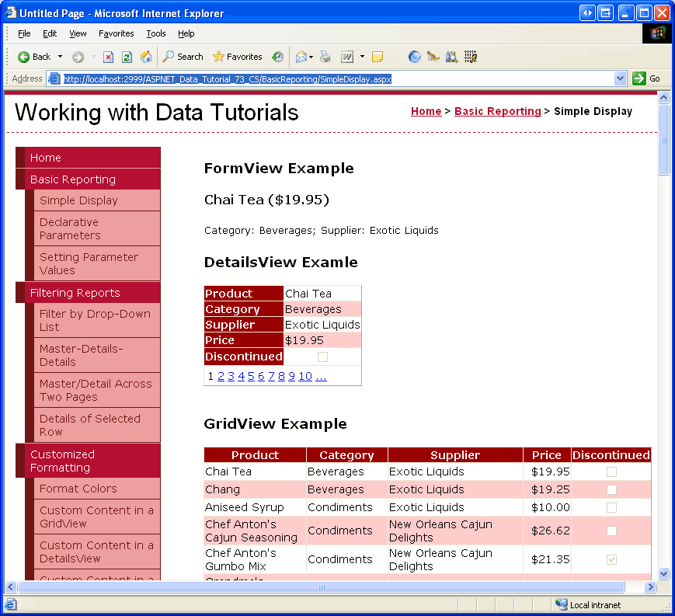This screenshot has width=675, height=616.
Task: Go to the browser Home page icon
Action: point(146,57)
